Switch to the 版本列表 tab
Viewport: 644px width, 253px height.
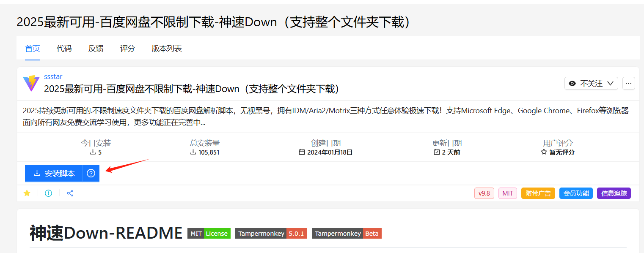[167, 49]
